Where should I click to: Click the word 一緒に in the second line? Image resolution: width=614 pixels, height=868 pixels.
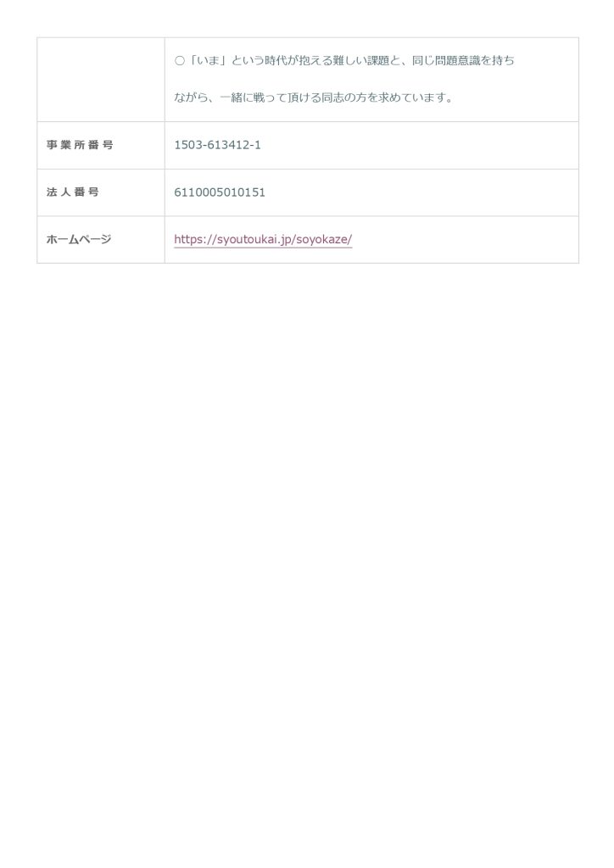click(237, 97)
